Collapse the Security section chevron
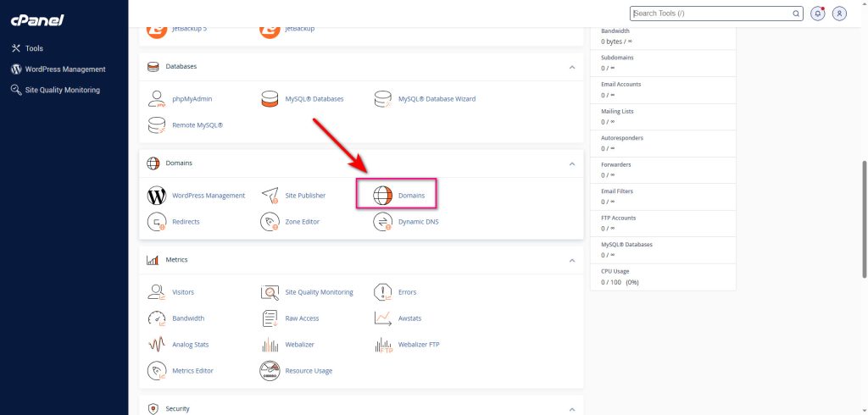The image size is (868, 415). [x=571, y=409]
